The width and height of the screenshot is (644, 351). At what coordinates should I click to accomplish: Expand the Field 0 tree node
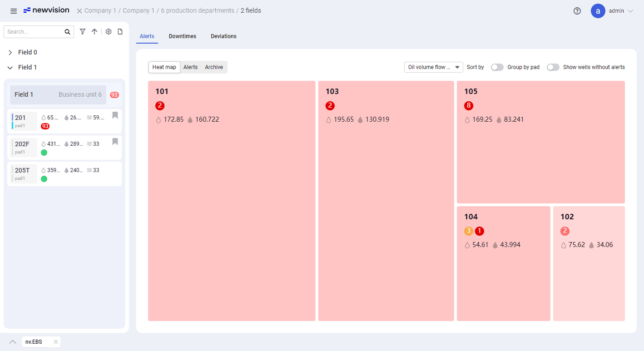click(x=10, y=53)
